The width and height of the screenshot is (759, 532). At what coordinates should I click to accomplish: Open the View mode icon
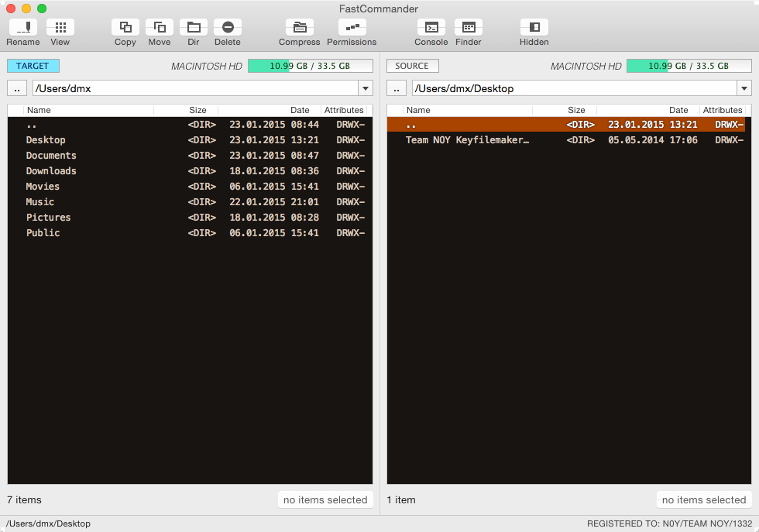click(x=60, y=28)
